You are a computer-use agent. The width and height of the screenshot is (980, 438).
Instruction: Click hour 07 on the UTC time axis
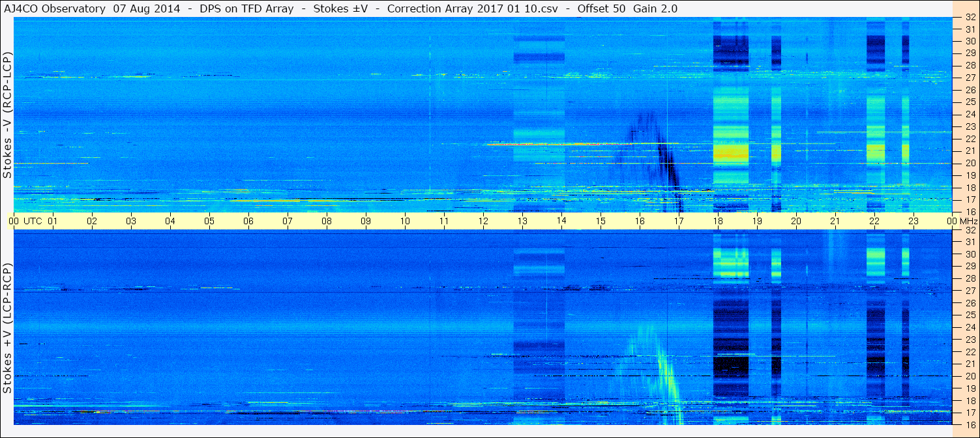(288, 221)
